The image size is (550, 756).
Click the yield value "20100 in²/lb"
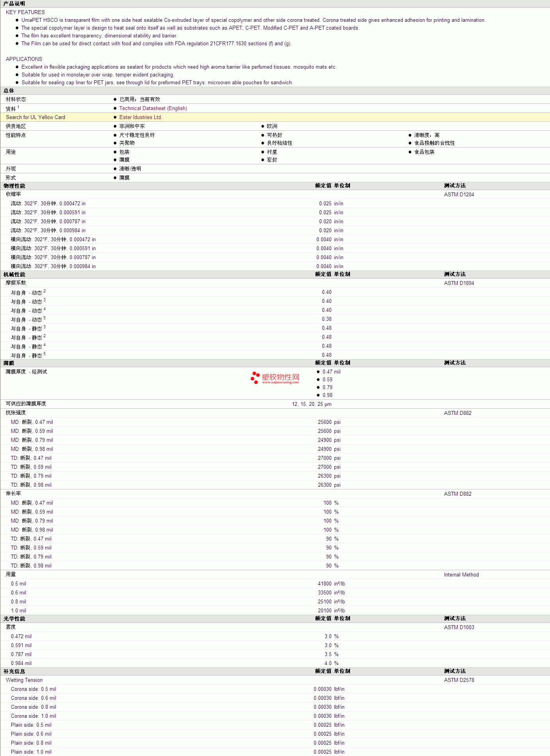click(x=331, y=611)
